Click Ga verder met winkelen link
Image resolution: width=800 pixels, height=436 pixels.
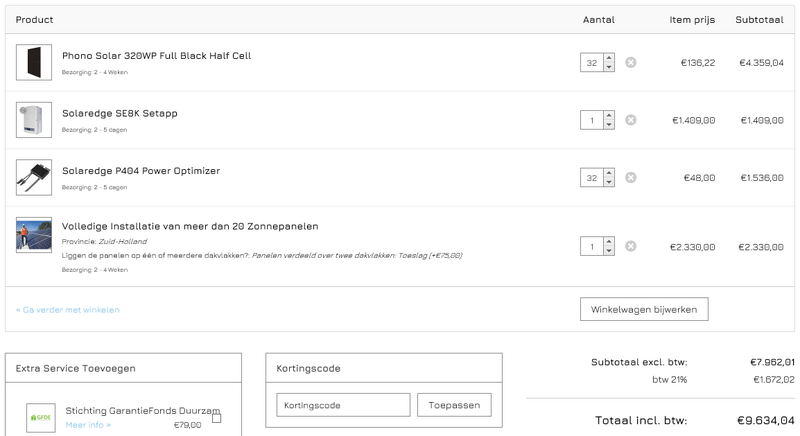[67, 310]
